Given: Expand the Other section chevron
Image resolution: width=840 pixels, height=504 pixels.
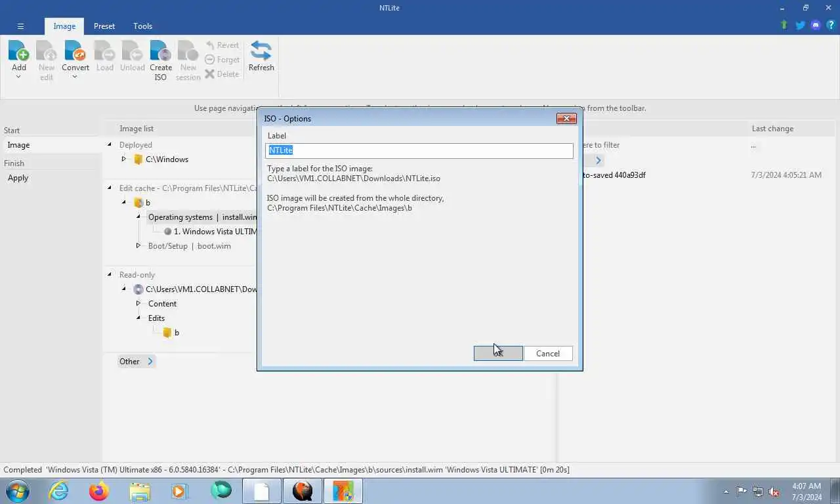Looking at the screenshot, I should (150, 362).
